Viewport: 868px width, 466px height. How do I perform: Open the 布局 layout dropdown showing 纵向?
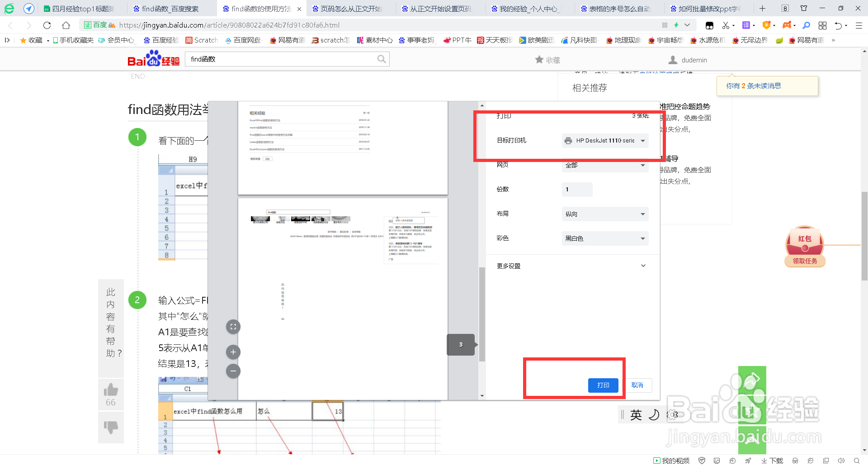[605, 214]
